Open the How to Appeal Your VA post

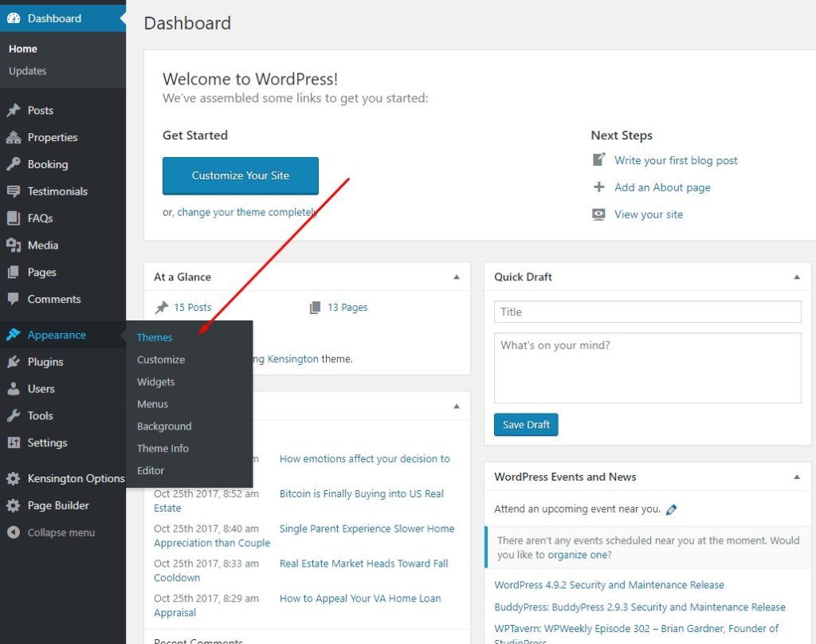[360, 599]
